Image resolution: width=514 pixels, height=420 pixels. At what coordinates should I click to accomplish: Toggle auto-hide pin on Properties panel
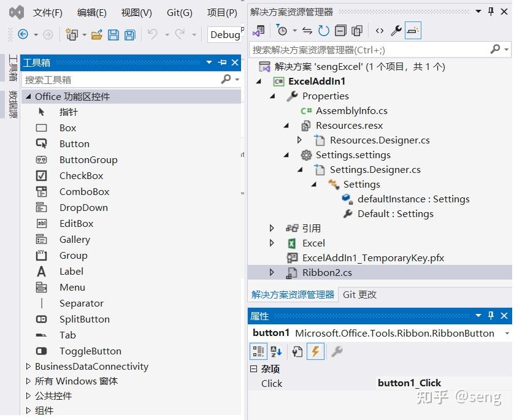click(490, 316)
